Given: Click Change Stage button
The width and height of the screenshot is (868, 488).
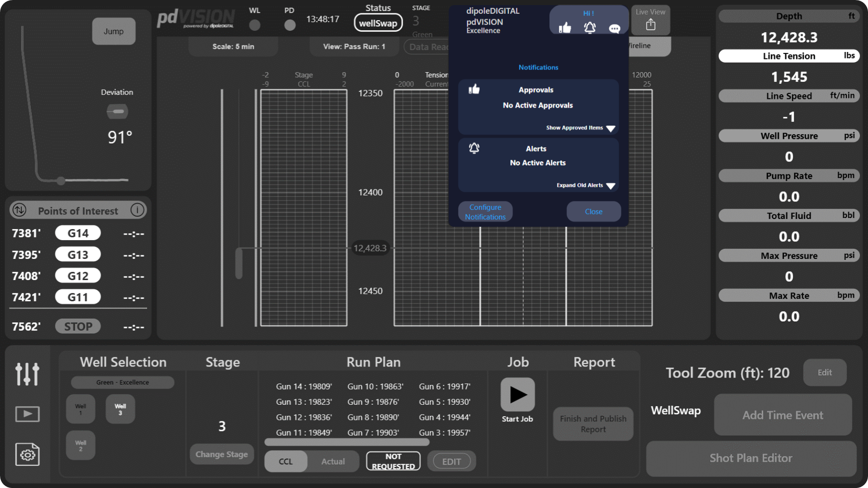Looking at the screenshot, I should pos(222,454).
